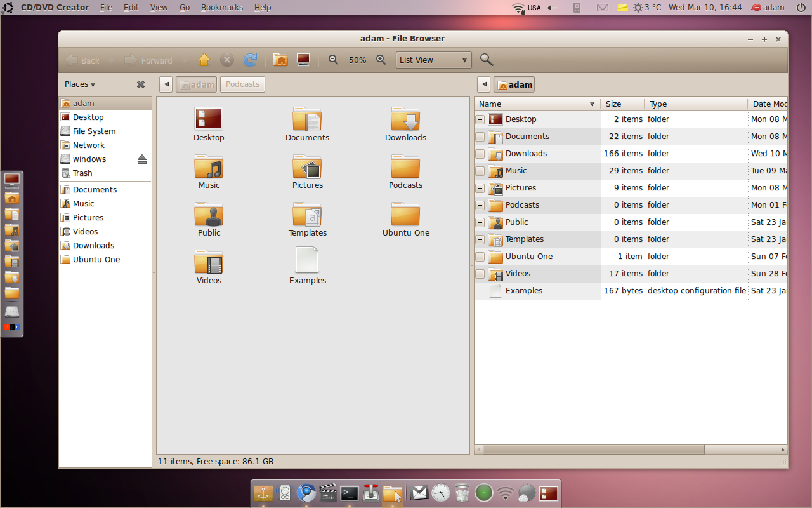The image size is (812, 508).
Task: Open the Desktop icon in left pane
Action: pyautogui.click(x=209, y=119)
